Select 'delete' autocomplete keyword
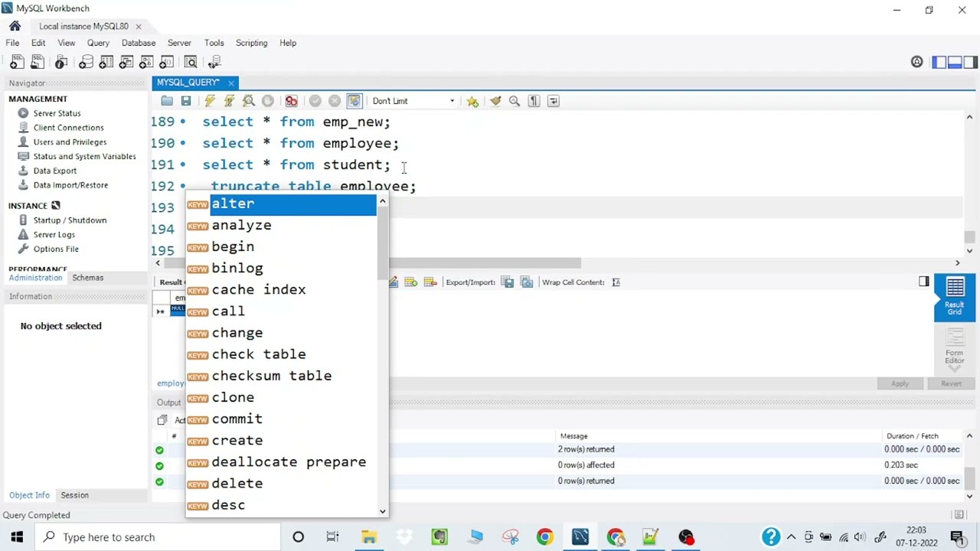The width and height of the screenshot is (980, 551). [281, 484]
